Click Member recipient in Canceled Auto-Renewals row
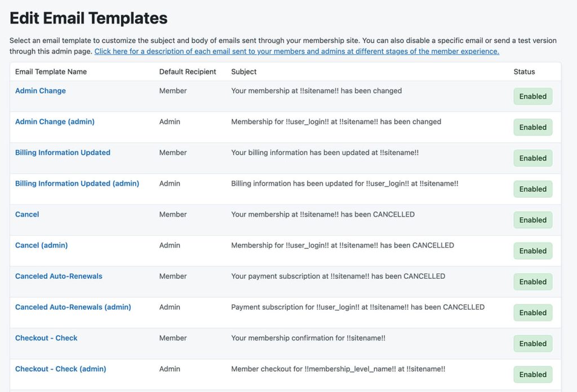Screen dimensions: 577x392 (173, 276)
